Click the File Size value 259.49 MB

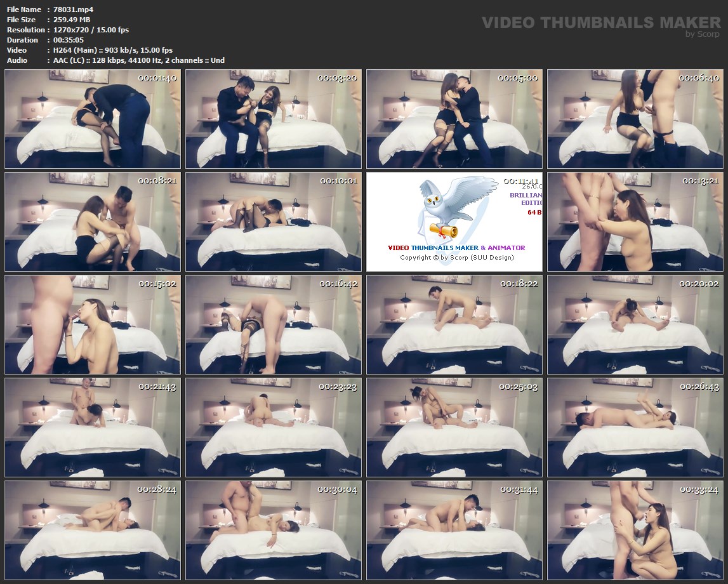pyautogui.click(x=72, y=20)
